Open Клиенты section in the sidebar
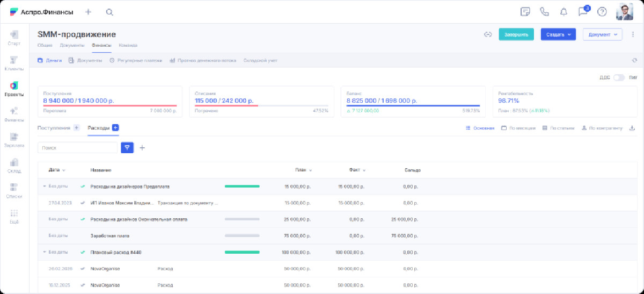644x294 pixels. [x=14, y=63]
